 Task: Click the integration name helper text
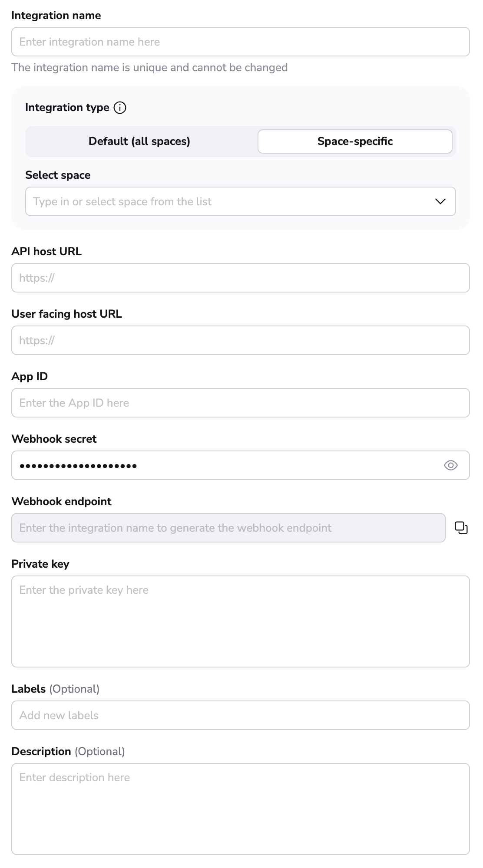coord(149,68)
